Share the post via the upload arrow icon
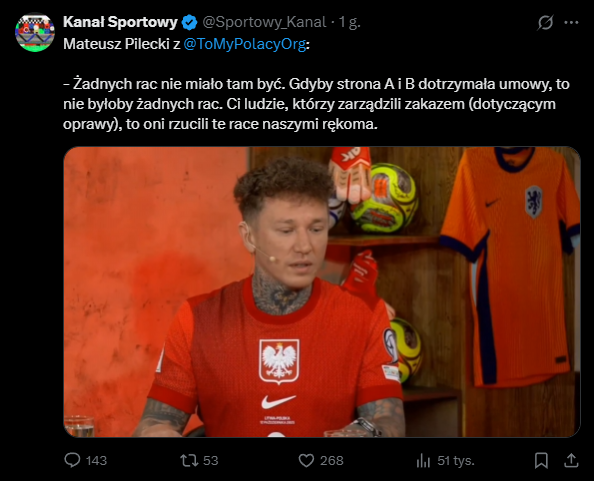 pos(571,461)
